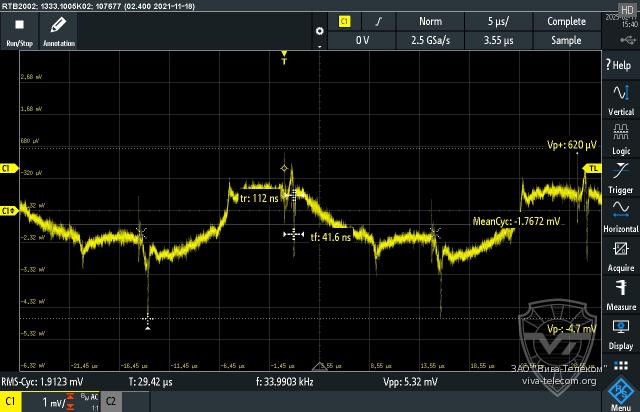Open settings gear in top toolbar
Viewport: 640px width, 412px height.
[320, 31]
